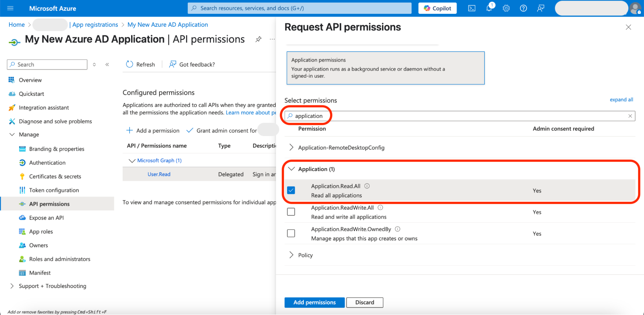
Task: Click the 'API / Permissions name' column header
Action: pyautogui.click(x=157, y=146)
